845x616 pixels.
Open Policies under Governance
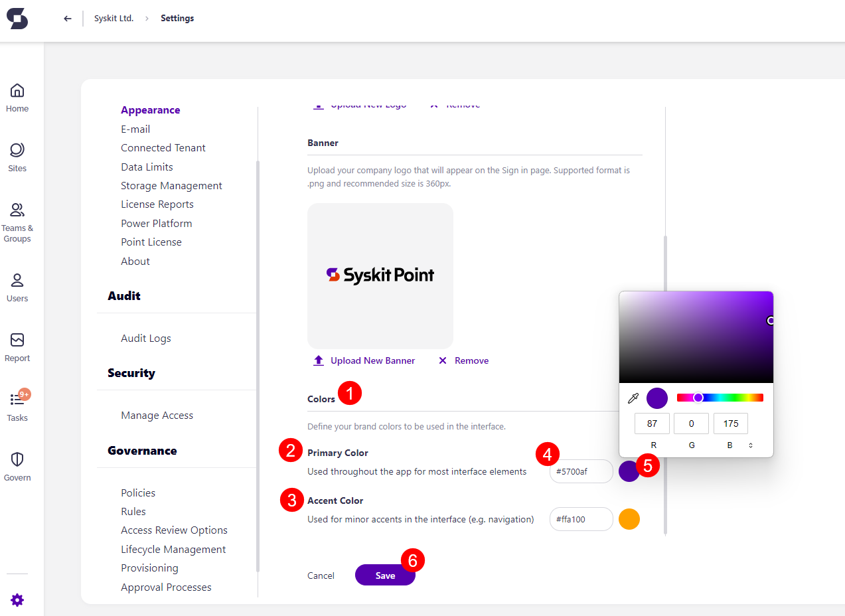coord(138,493)
